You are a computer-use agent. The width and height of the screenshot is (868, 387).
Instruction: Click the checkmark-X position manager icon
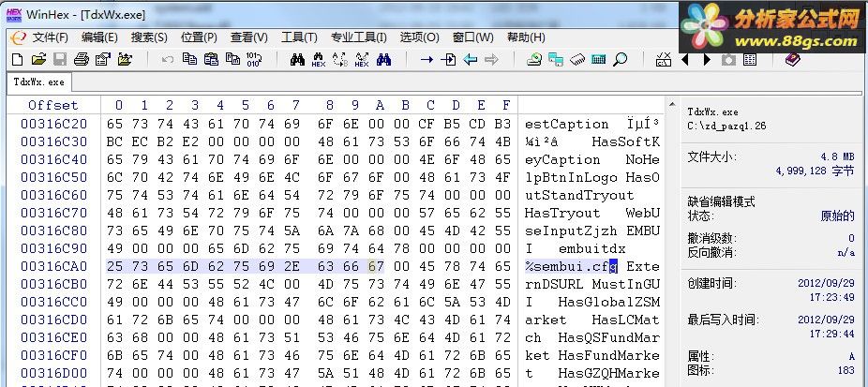pos(663,59)
